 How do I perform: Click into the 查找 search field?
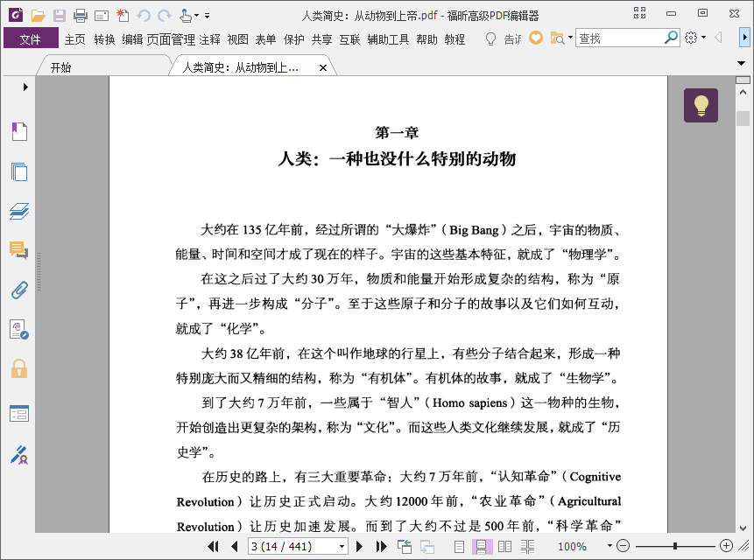tap(619, 38)
